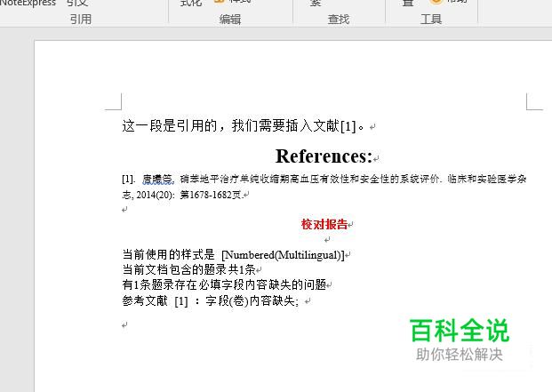Click the line 当前文档包含的题录共1条
552x392 pixels.
188,269
